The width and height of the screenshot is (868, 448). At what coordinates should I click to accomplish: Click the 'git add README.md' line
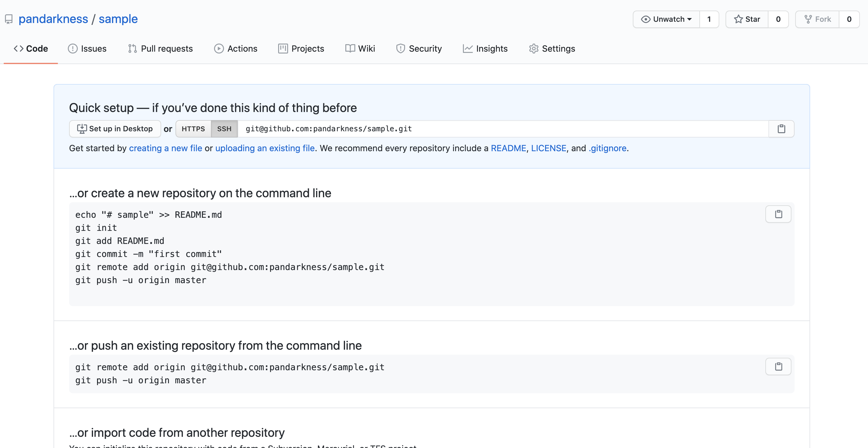coord(119,241)
